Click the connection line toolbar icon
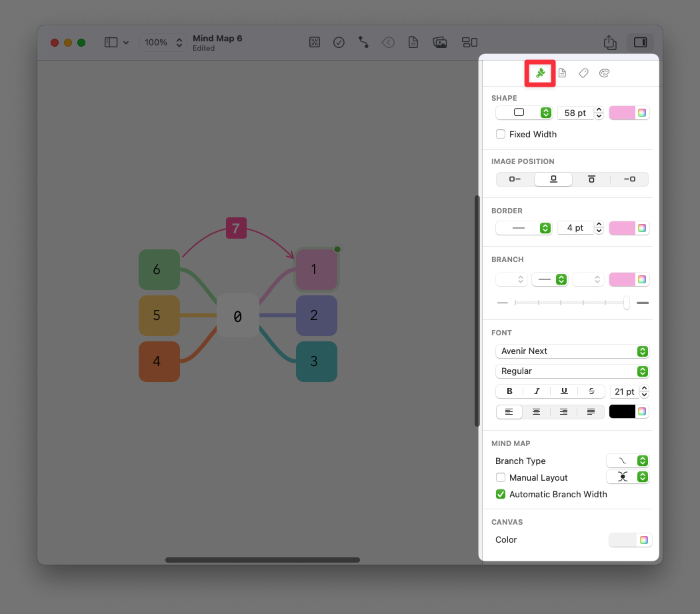 (x=363, y=42)
